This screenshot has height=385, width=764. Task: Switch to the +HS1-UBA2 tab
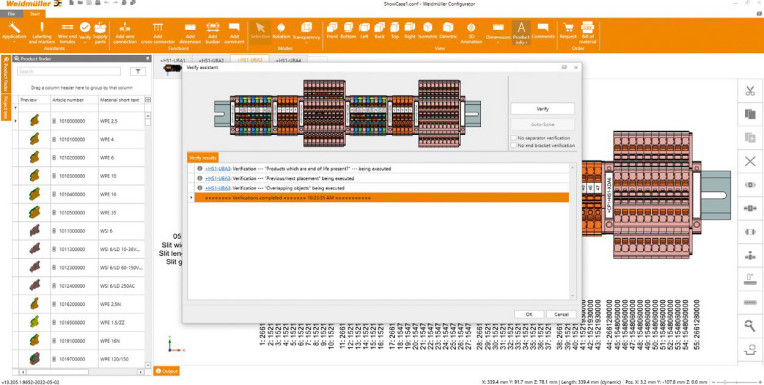(211, 60)
